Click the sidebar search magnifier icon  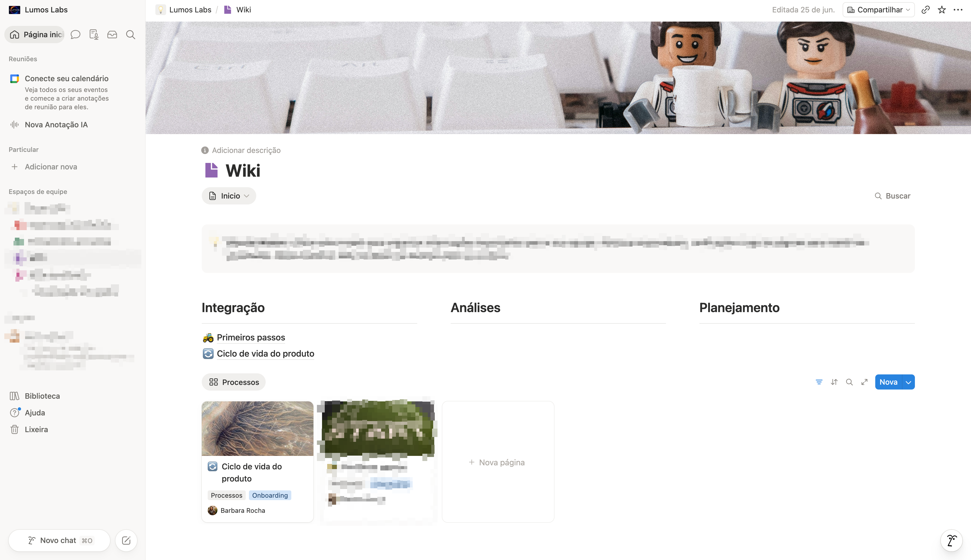[131, 35]
